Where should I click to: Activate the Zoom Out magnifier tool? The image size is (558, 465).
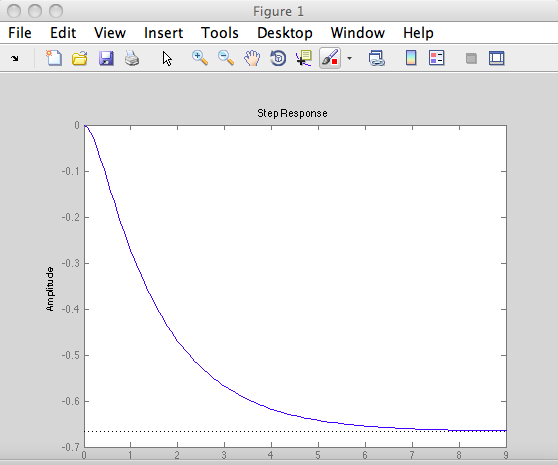[x=226, y=58]
